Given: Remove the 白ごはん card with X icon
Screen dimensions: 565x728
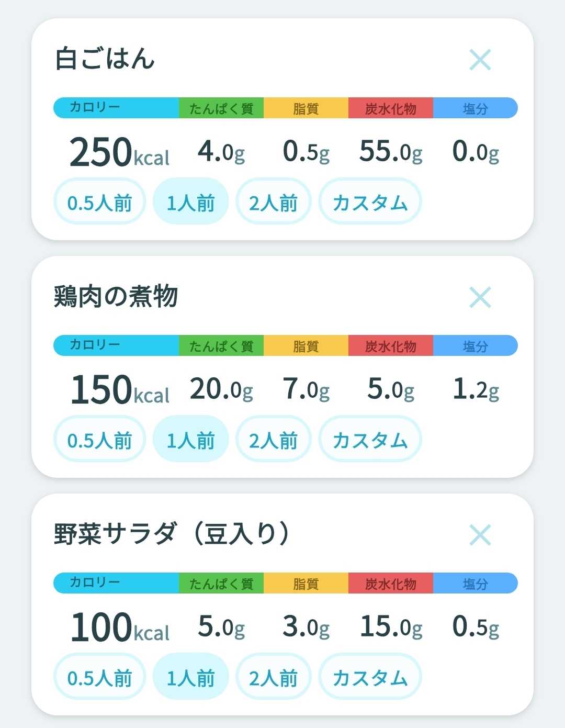Looking at the screenshot, I should pyautogui.click(x=480, y=60).
